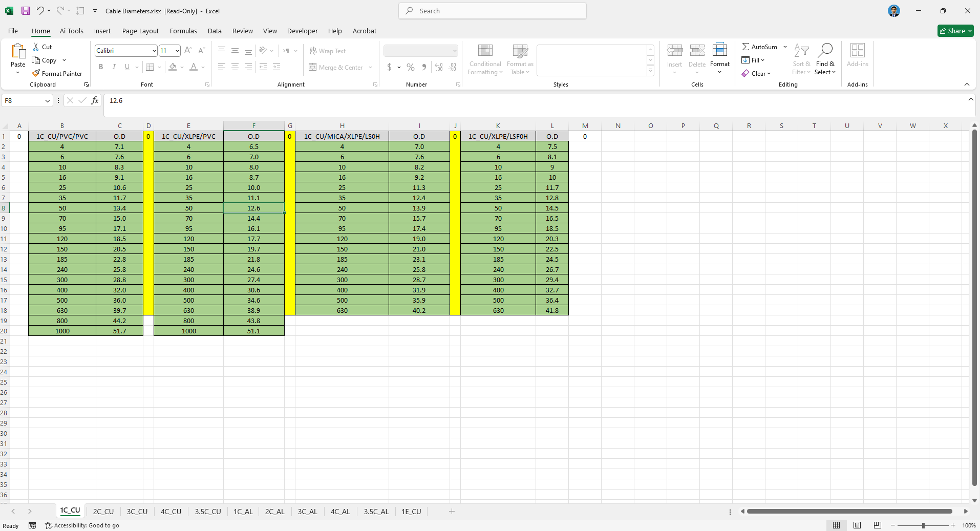Image resolution: width=980 pixels, height=531 pixels.
Task: Click the zoom slider handle
Action: click(923, 525)
